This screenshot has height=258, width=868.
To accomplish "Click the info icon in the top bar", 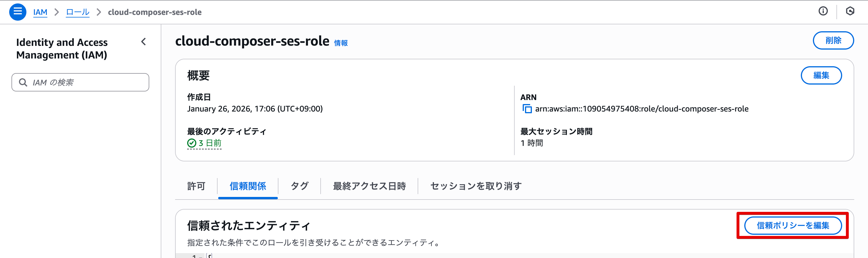I will click(823, 11).
